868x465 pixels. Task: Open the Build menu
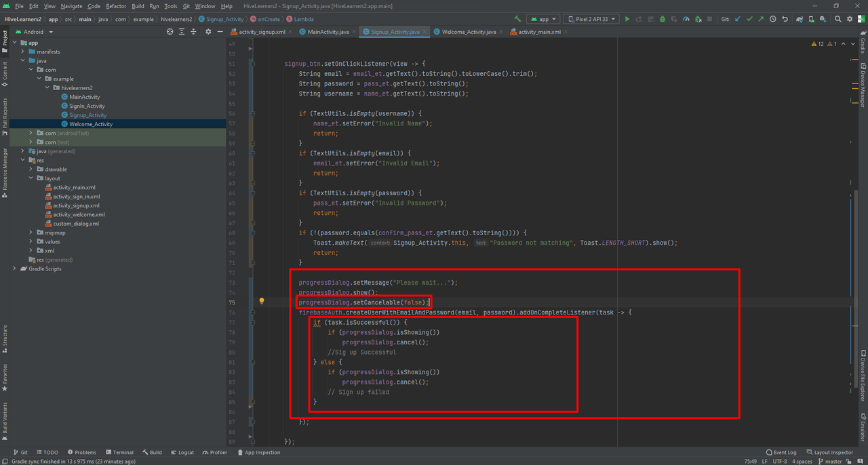138,6
